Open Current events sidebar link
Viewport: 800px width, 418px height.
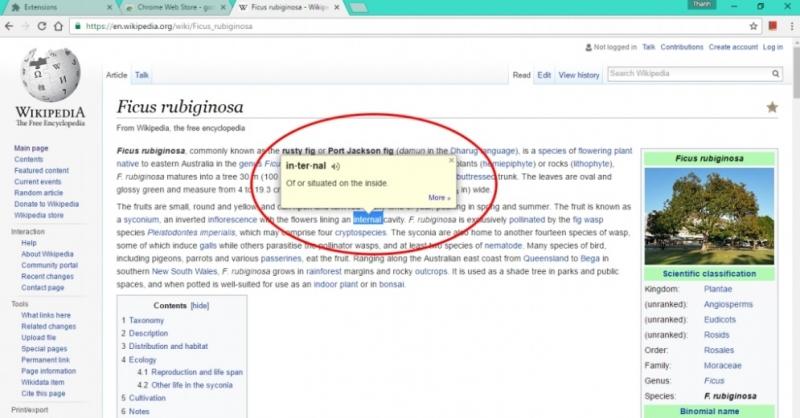(38, 182)
